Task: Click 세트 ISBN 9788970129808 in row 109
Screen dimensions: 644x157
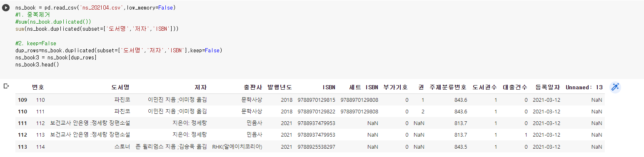Action: [x=359, y=100]
